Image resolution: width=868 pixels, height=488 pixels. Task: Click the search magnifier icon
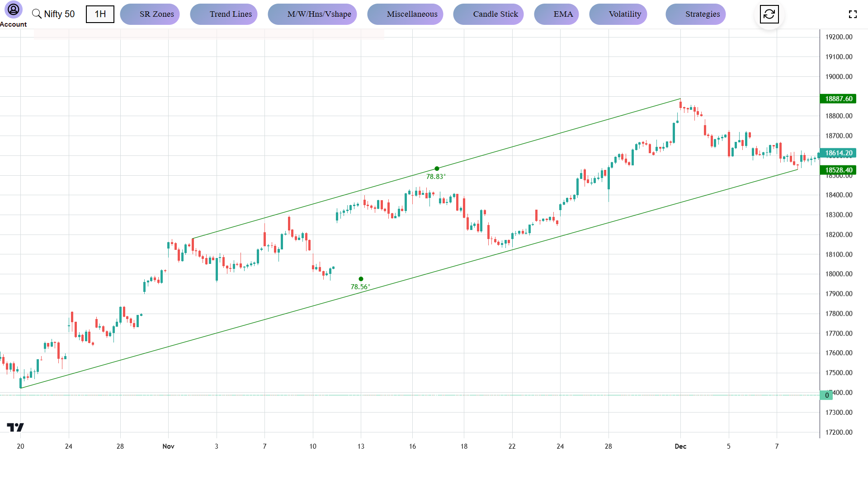click(x=37, y=14)
